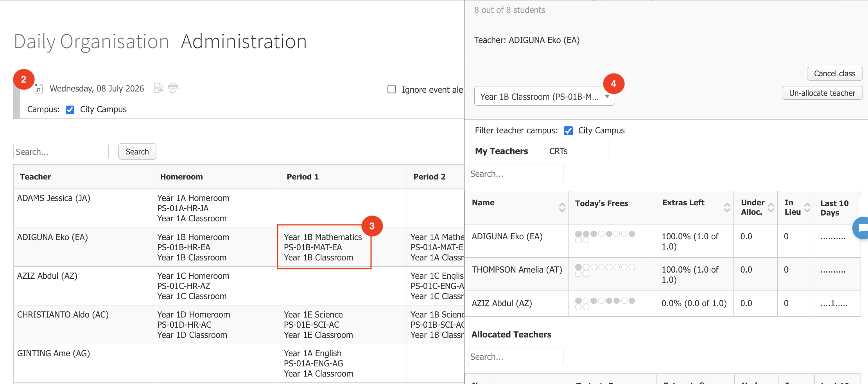Select GINTING Ame (AG) teacher row
868x384 pixels.
(x=54, y=353)
